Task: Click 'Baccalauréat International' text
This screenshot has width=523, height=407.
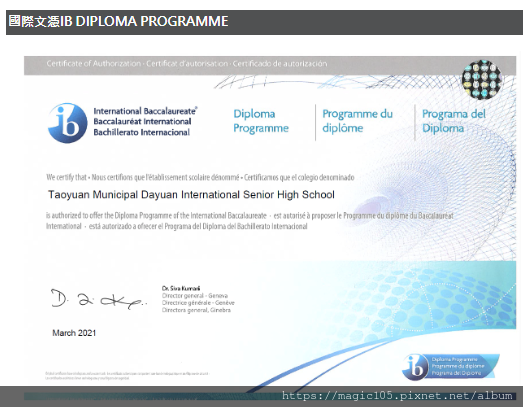Action: pyautogui.click(x=142, y=121)
